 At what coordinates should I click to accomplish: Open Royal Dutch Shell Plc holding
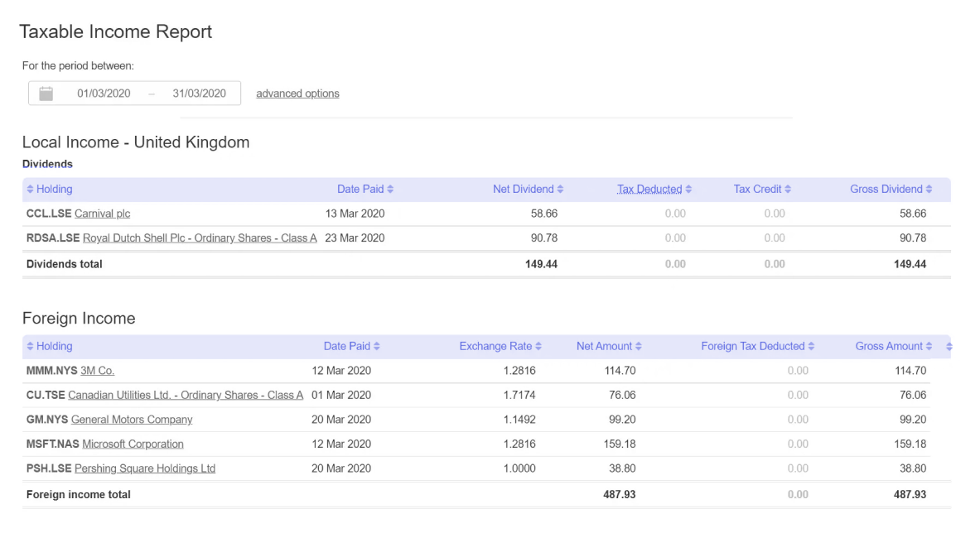pyautogui.click(x=200, y=238)
